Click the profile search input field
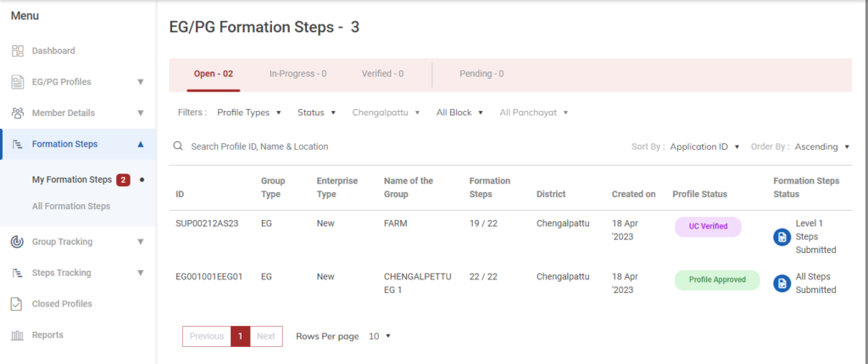This screenshot has height=364, width=868. pos(339,146)
